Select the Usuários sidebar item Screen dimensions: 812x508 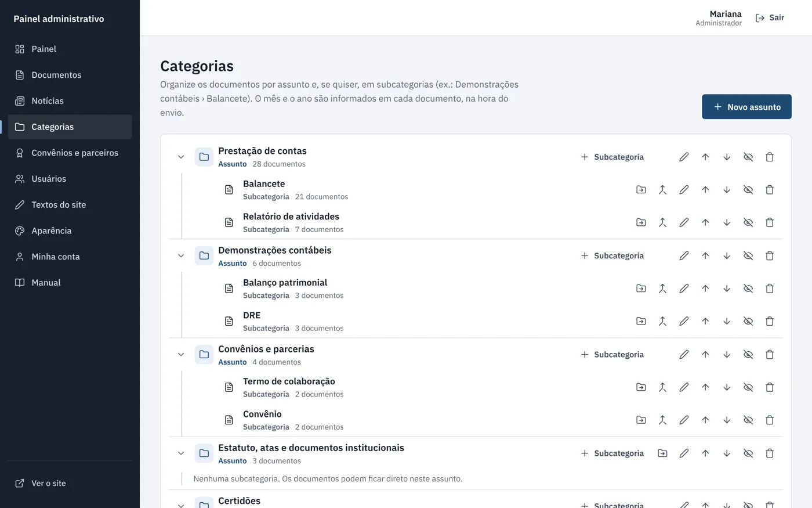click(70, 179)
